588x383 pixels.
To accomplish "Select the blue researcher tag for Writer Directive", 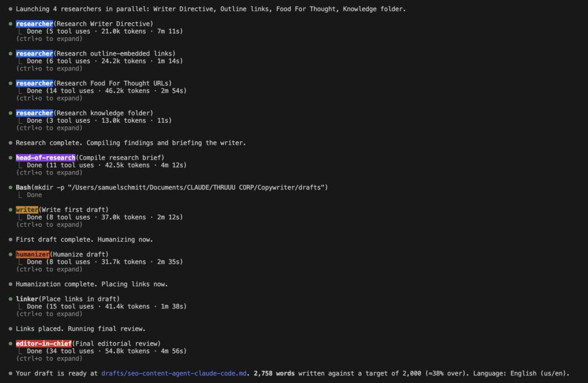I will click(x=34, y=24).
